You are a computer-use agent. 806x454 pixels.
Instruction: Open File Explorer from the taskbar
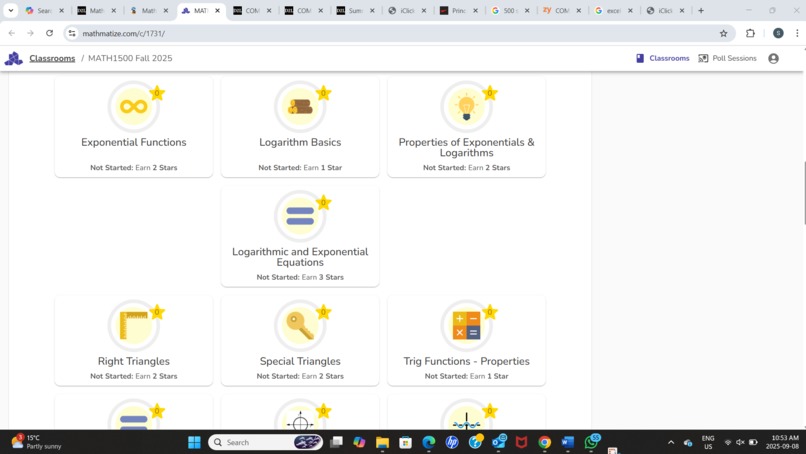point(382,442)
